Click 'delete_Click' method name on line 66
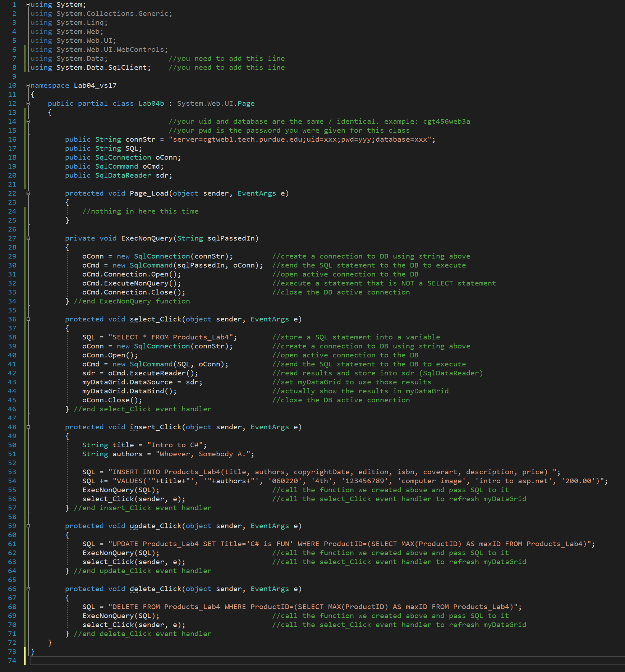 pyautogui.click(x=156, y=589)
